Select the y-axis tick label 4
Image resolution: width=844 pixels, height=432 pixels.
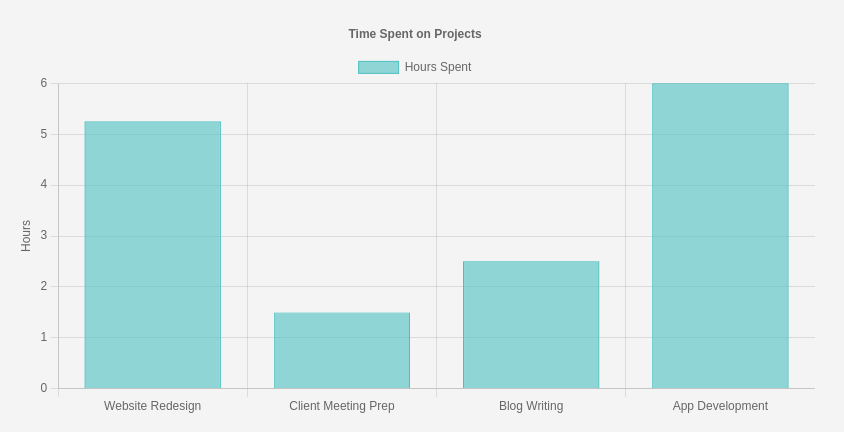(x=44, y=184)
